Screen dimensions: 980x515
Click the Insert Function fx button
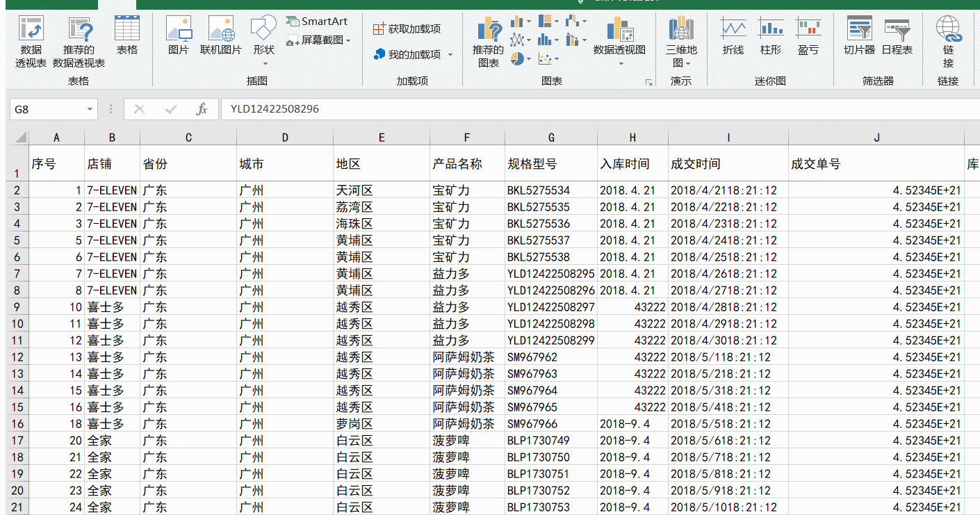[202, 109]
